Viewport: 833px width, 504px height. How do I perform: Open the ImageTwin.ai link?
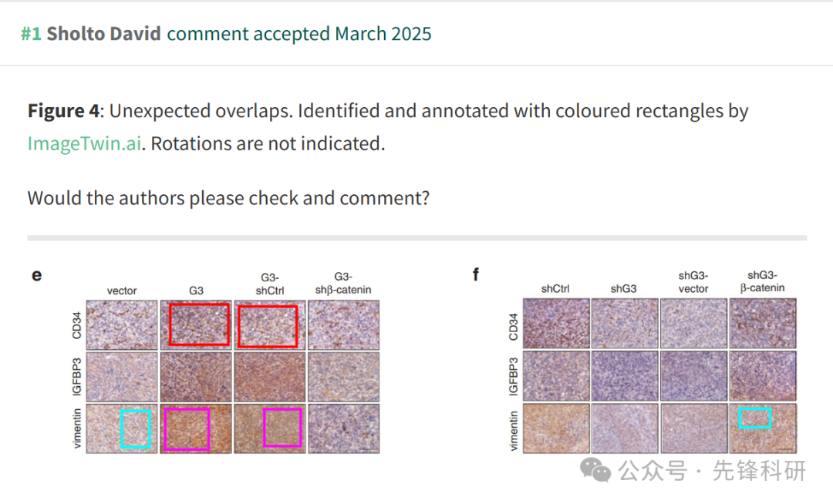85,144
